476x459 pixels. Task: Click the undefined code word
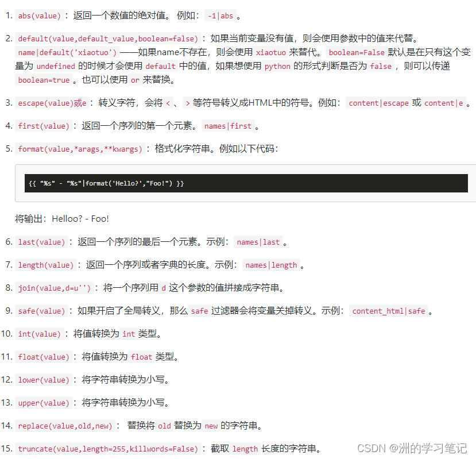(56, 66)
